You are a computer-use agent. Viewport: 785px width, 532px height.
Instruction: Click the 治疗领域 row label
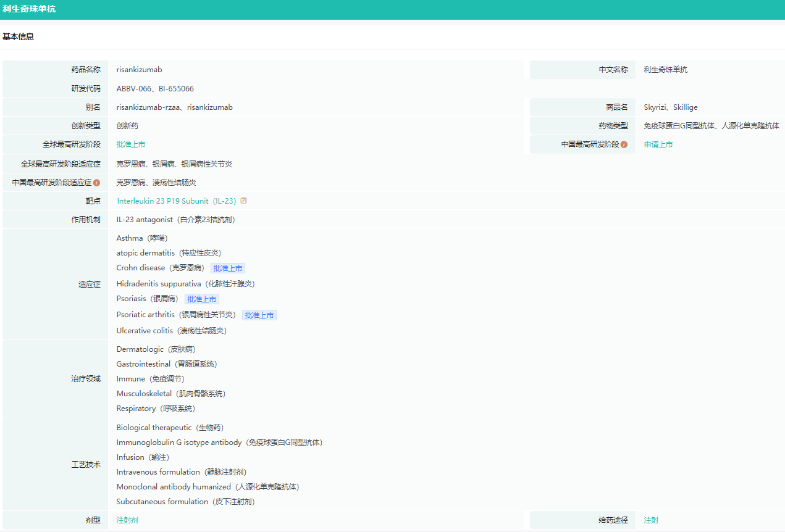86,379
